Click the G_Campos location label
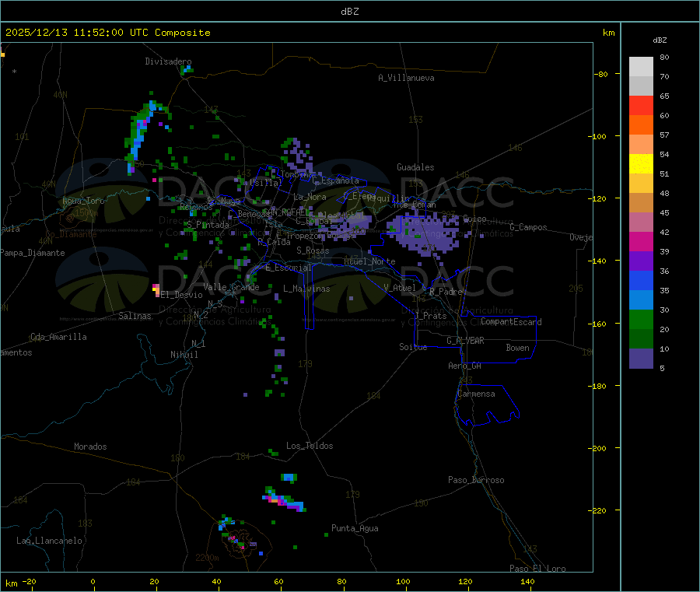Image resolution: width=700 pixels, height=592 pixels. tap(528, 227)
